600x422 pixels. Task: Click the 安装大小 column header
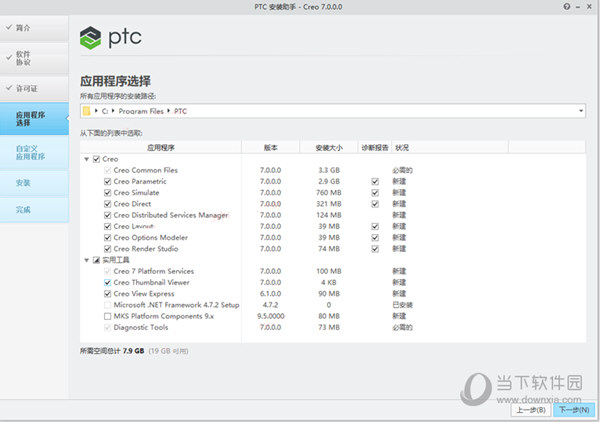pos(329,148)
